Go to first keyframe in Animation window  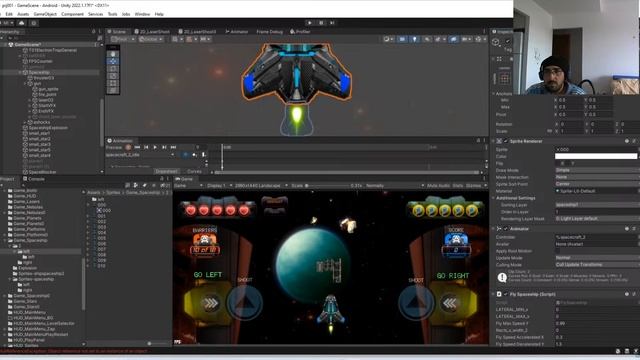click(137, 147)
